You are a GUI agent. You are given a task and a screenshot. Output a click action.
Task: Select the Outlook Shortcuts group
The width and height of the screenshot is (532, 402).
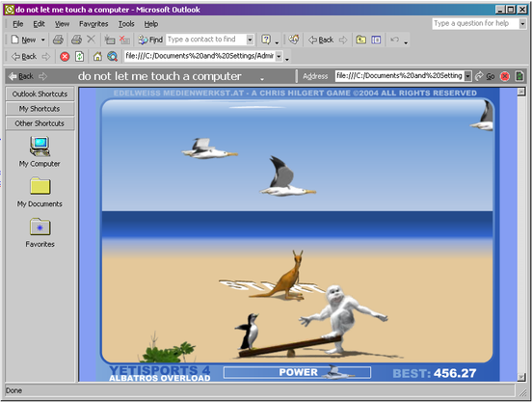40,94
